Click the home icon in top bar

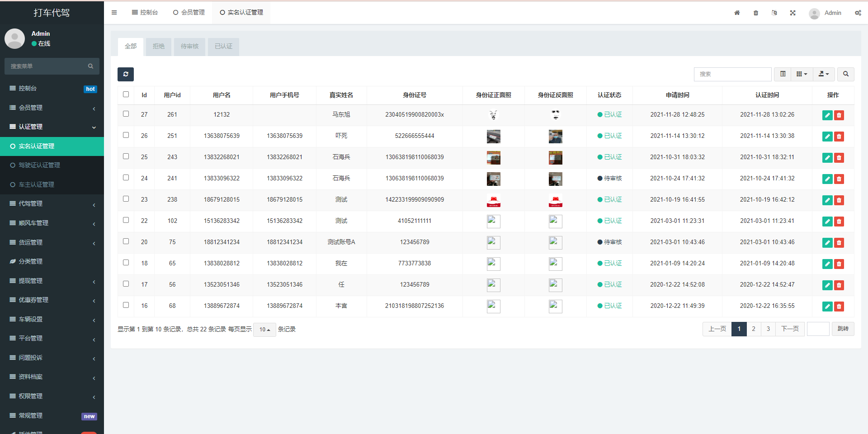737,13
